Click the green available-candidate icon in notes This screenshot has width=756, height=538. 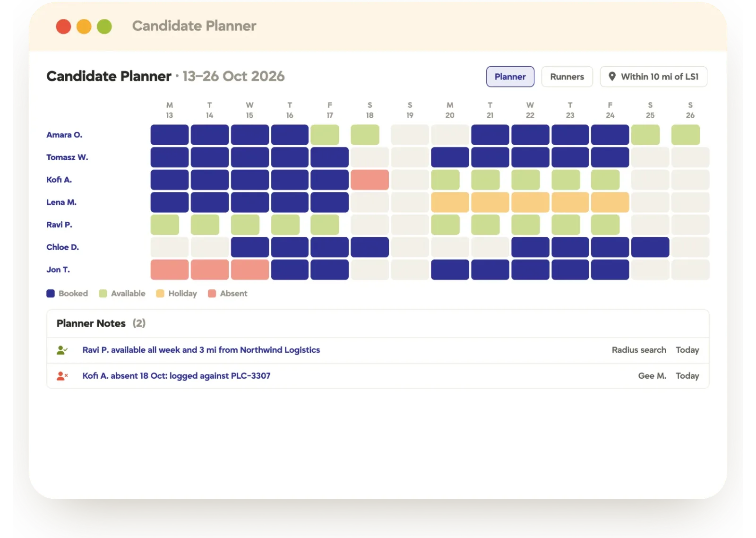62,350
